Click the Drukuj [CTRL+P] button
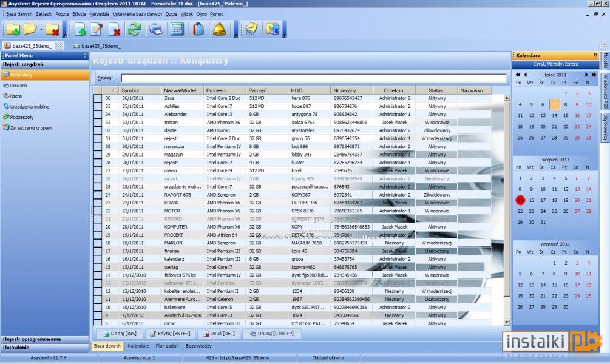The height and width of the screenshot is (364, 610). coord(272,334)
